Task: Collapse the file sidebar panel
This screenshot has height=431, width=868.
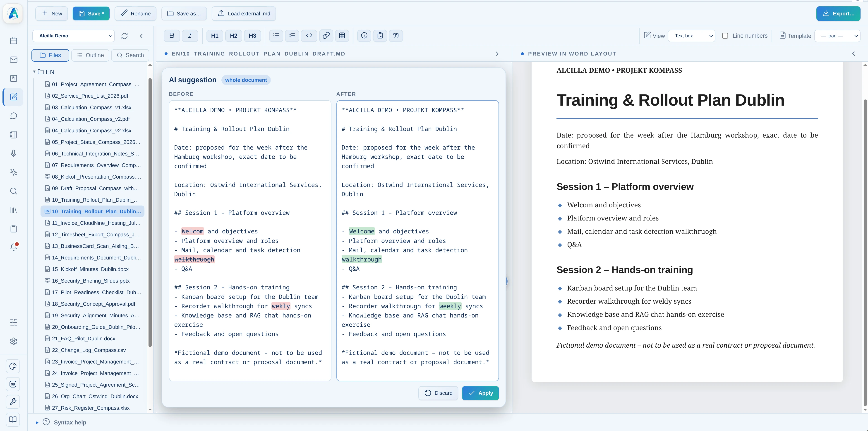Action: [x=141, y=36]
